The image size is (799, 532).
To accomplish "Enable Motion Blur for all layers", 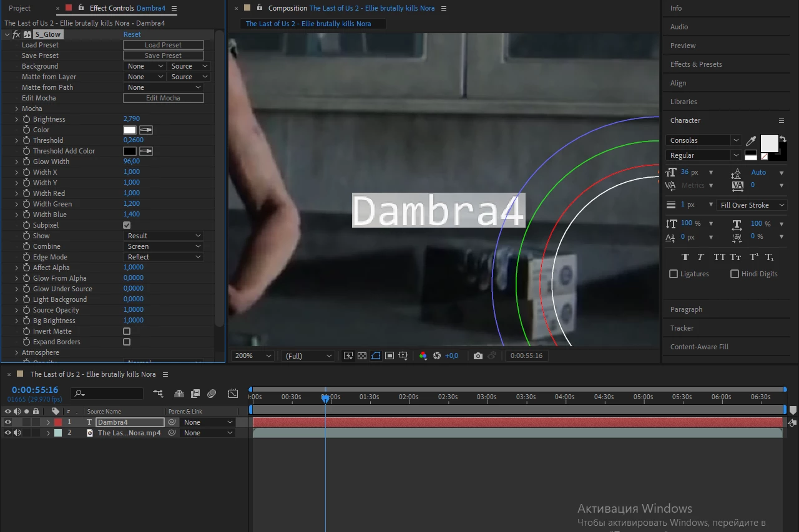I will pyautogui.click(x=212, y=394).
